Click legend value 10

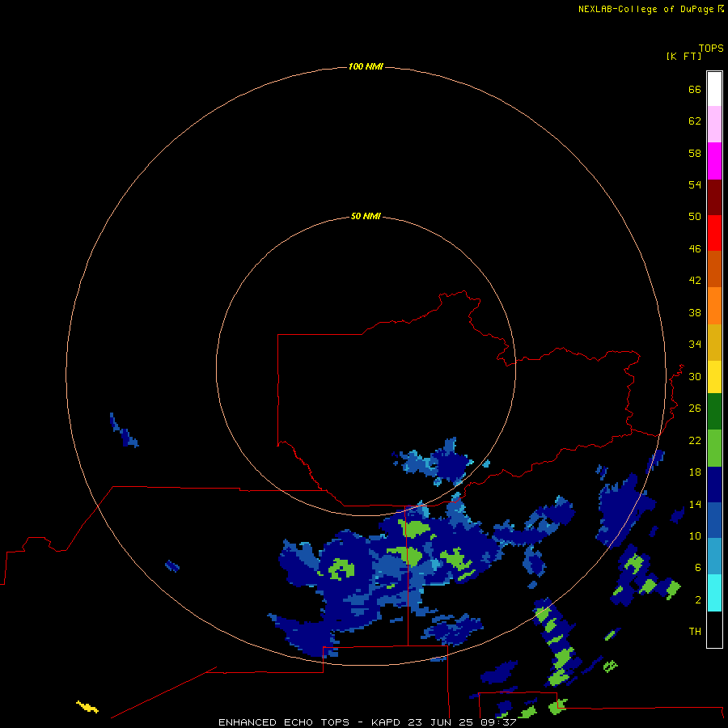[695, 535]
